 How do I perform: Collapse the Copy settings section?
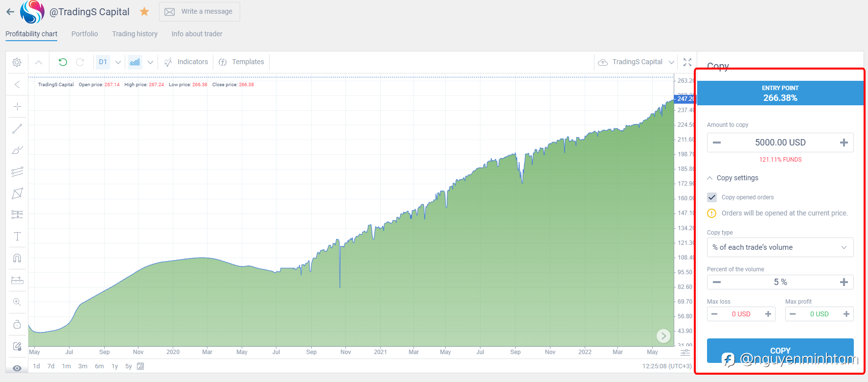(x=733, y=178)
